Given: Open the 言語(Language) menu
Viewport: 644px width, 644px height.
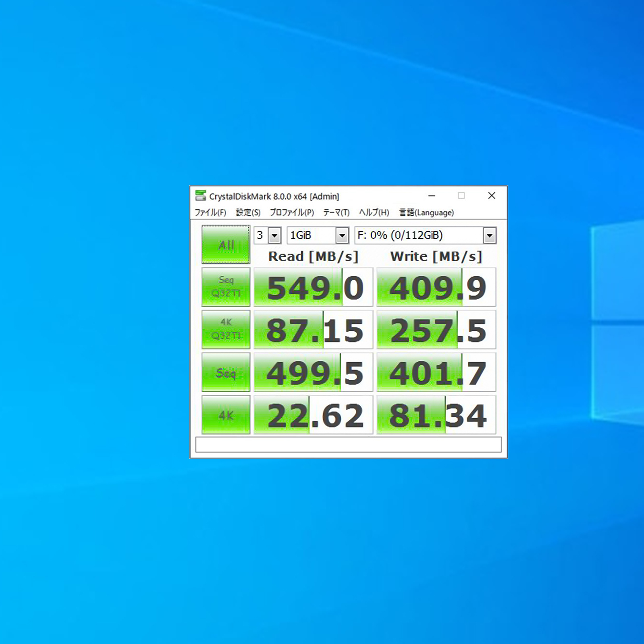Looking at the screenshot, I should tap(426, 213).
